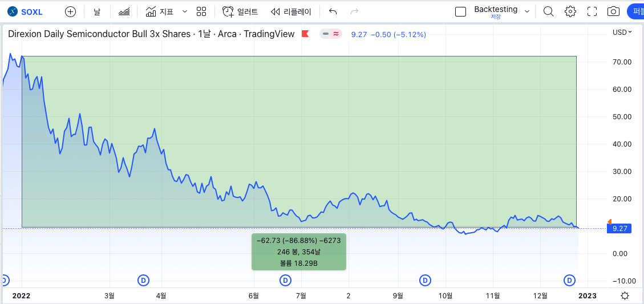Screen dimensions: 644x304
Task: Click the blue publish button
Action: click(x=636, y=11)
